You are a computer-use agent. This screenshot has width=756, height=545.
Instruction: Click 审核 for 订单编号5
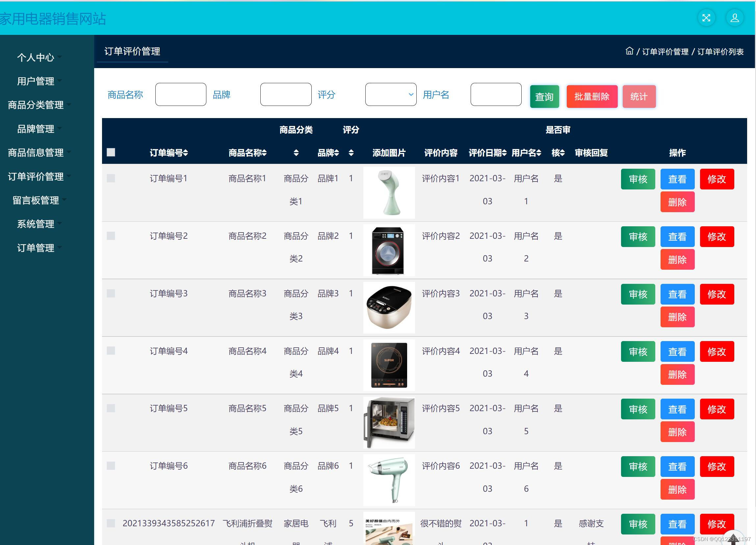[638, 409]
